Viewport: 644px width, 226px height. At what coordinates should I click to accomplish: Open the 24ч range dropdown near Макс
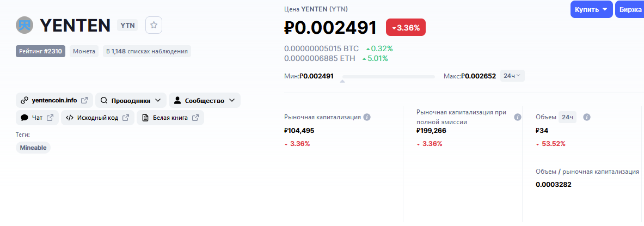click(512, 76)
